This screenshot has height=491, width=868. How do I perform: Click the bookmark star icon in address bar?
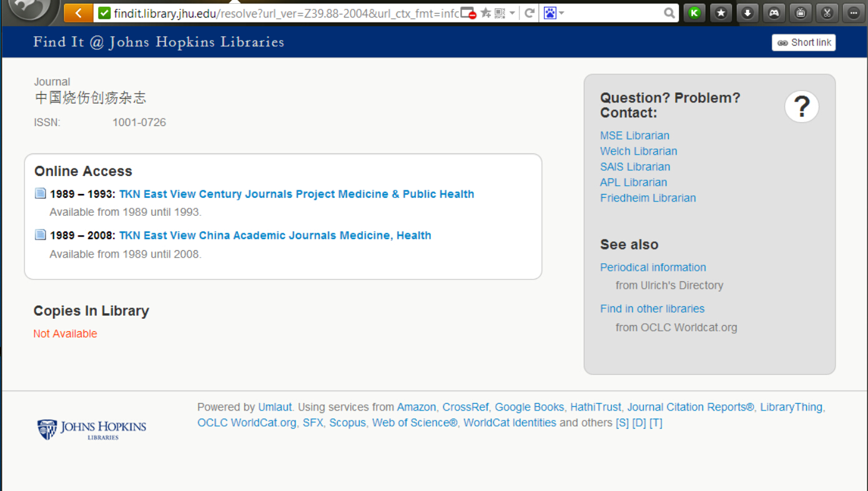pyautogui.click(x=486, y=13)
